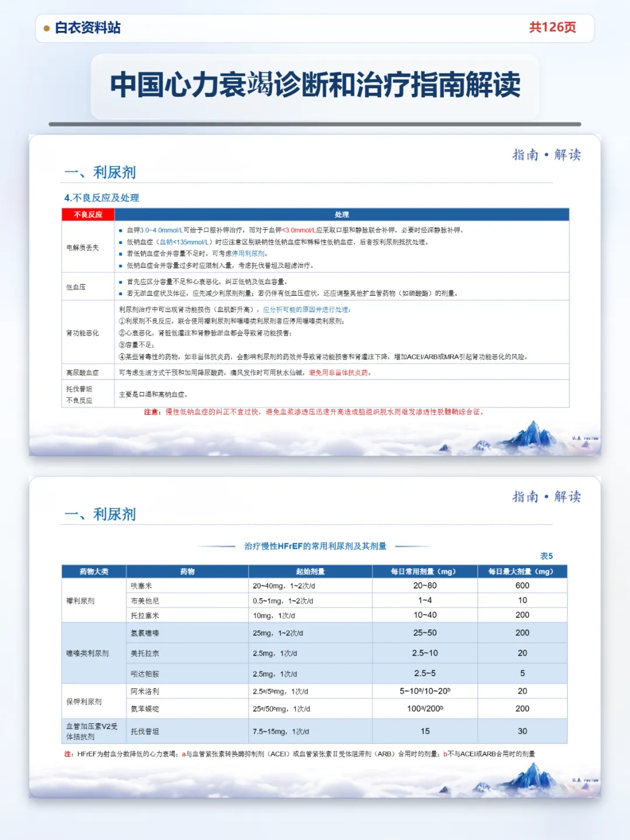
Task: Click the drug name 美托拉宗
Action: coord(145,653)
